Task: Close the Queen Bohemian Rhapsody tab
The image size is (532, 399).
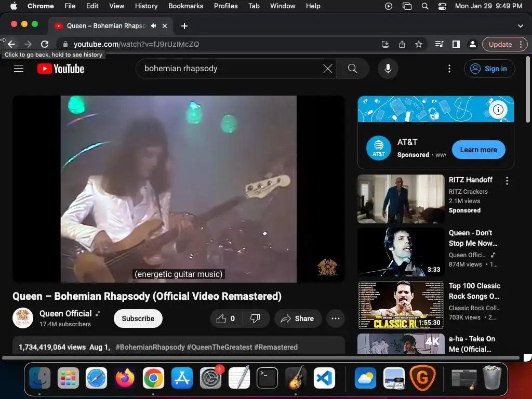Action: tap(165, 26)
